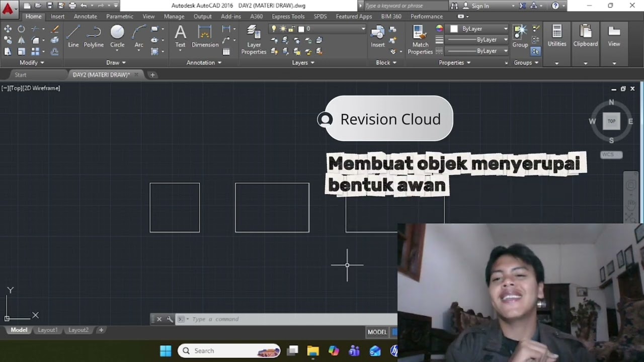This screenshot has width=644, height=362.
Task: Add a new drawing tab with plus
Action: tap(152, 75)
